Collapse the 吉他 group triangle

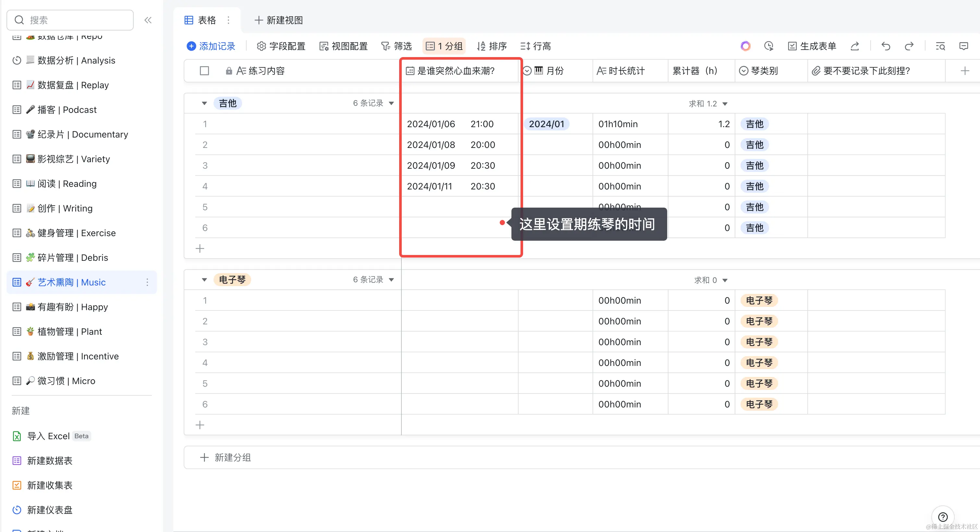pyautogui.click(x=204, y=103)
